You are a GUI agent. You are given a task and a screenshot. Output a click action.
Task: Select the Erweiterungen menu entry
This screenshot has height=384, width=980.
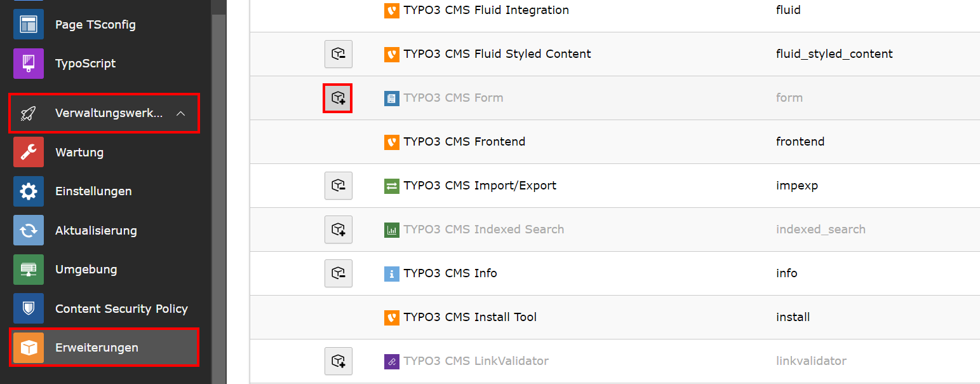pyautogui.click(x=104, y=348)
